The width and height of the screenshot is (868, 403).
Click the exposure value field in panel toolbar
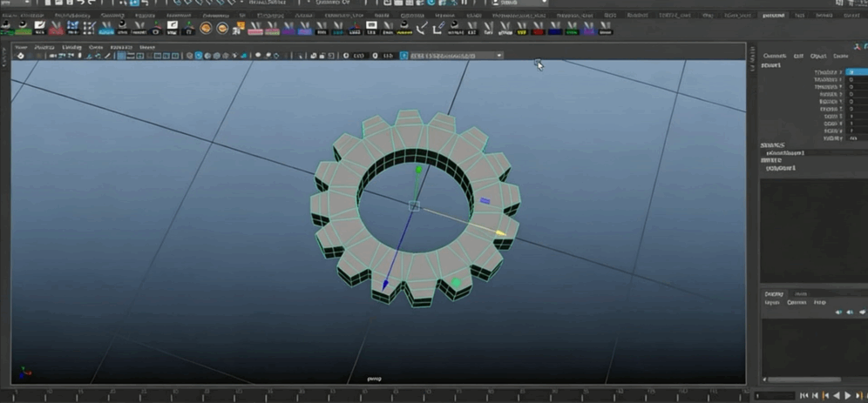[359, 56]
